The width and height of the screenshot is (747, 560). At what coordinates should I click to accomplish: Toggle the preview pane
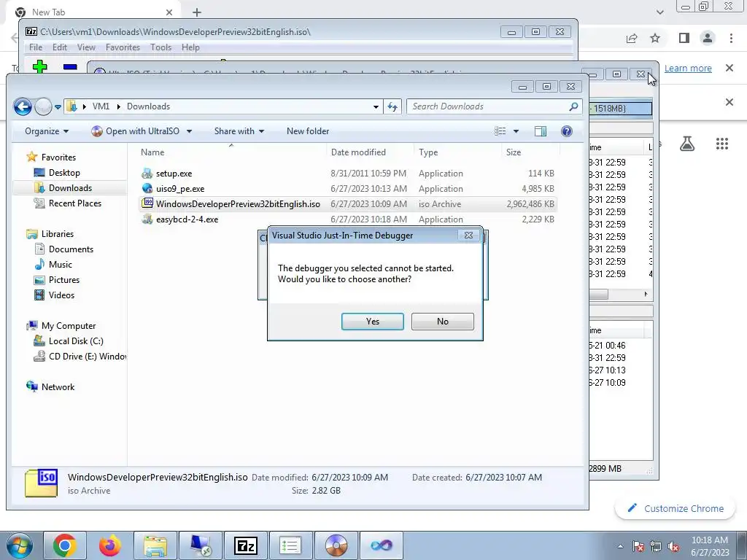click(541, 131)
